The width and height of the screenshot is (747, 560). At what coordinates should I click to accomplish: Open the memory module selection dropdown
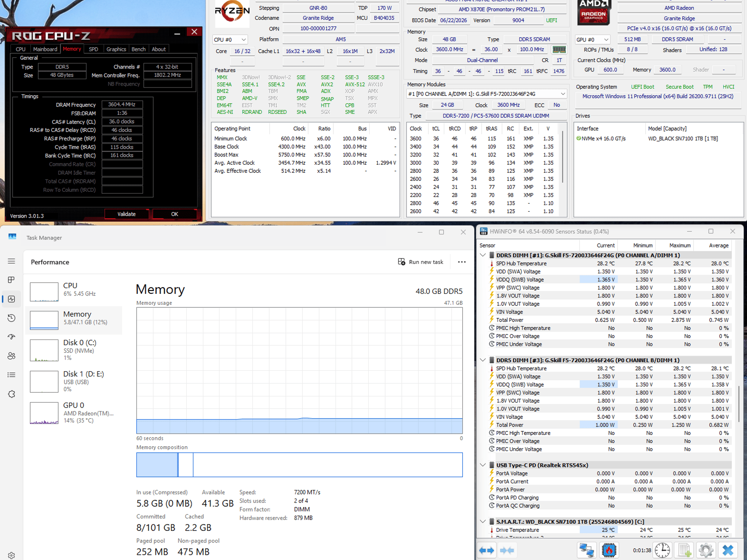click(487, 94)
